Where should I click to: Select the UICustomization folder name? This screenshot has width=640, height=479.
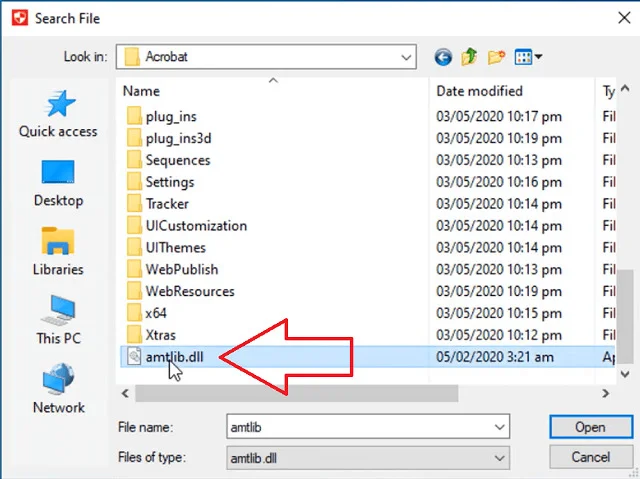click(x=196, y=226)
